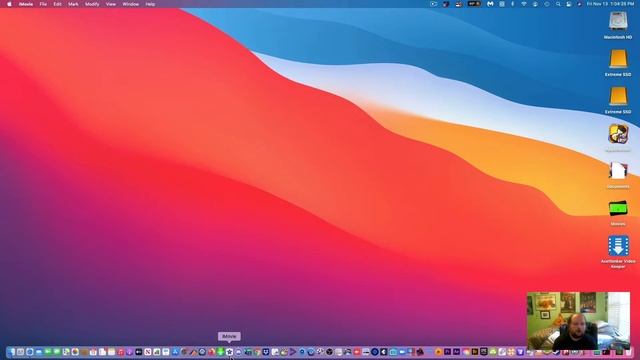The image size is (640, 360).
Task: Open the File menu
Action: click(x=43, y=4)
